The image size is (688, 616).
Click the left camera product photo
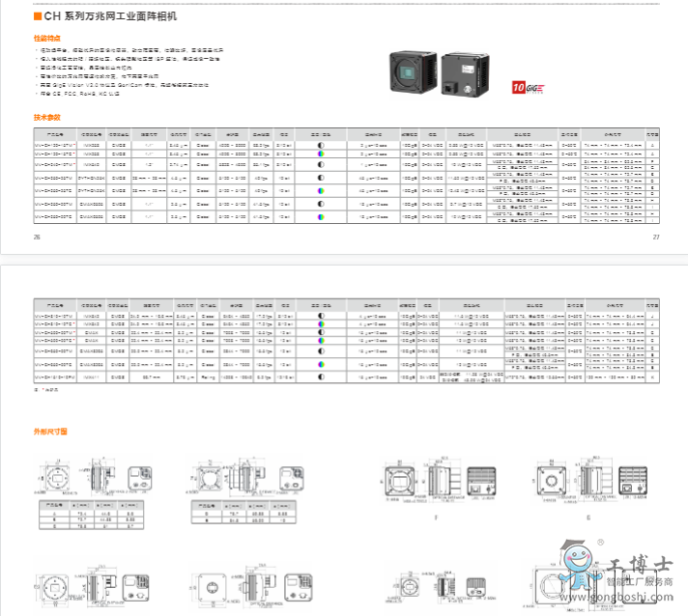[411, 73]
